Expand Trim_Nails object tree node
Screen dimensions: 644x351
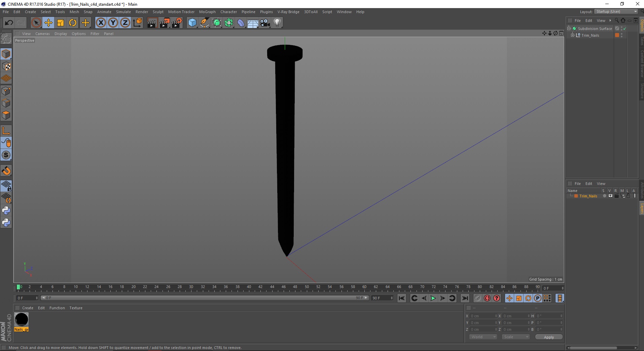click(x=572, y=35)
